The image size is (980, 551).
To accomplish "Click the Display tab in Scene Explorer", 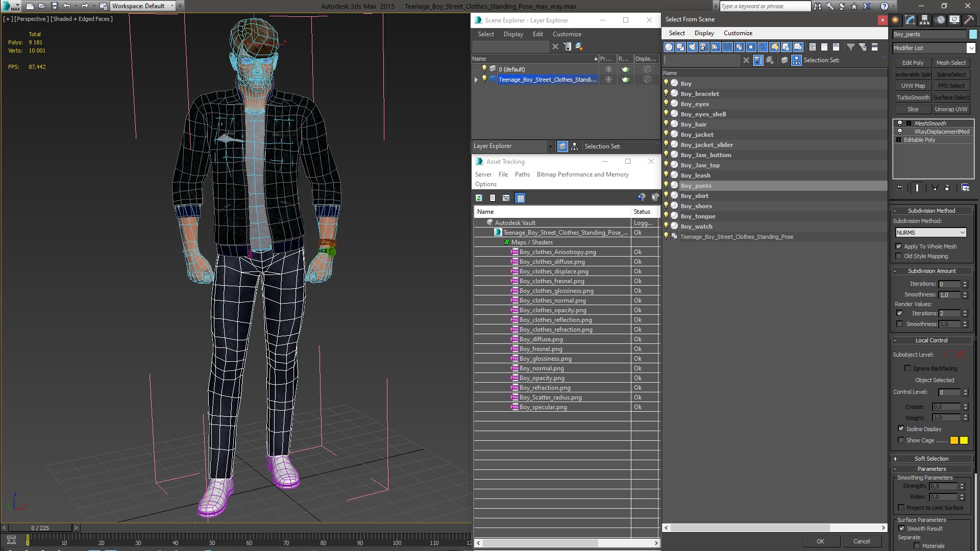I will (512, 34).
